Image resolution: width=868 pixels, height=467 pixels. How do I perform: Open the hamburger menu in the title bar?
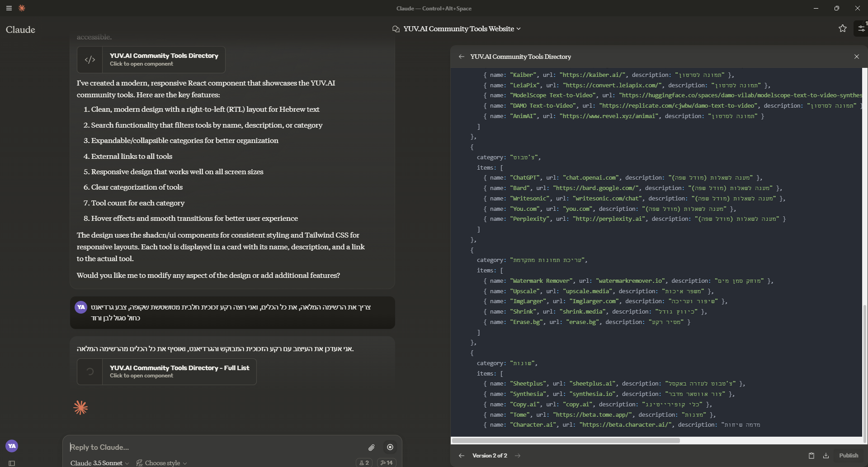click(9, 8)
